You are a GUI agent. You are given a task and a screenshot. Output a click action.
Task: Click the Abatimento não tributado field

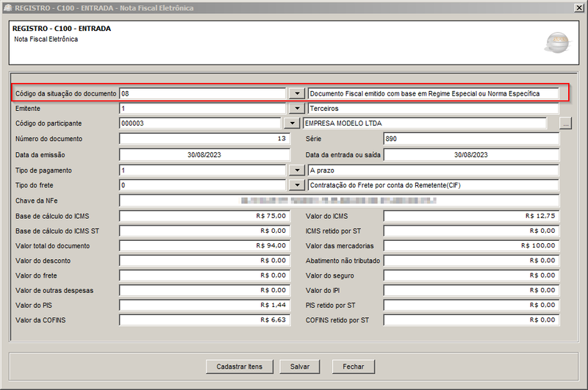pyautogui.click(x=471, y=261)
